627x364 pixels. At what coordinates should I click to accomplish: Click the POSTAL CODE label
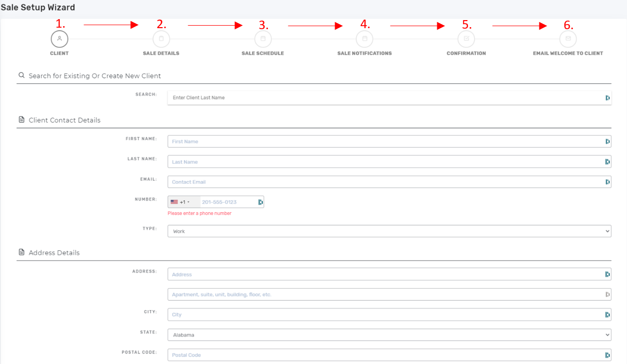pyautogui.click(x=139, y=352)
